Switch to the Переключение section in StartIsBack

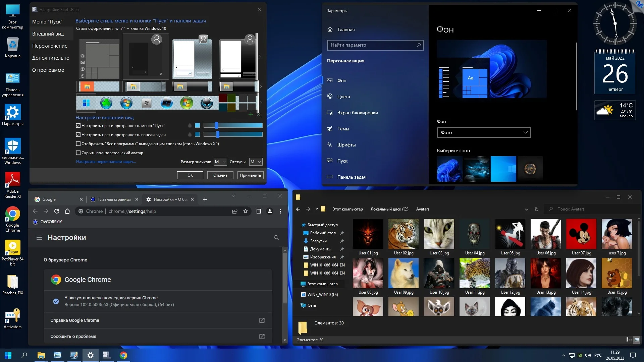(x=50, y=46)
